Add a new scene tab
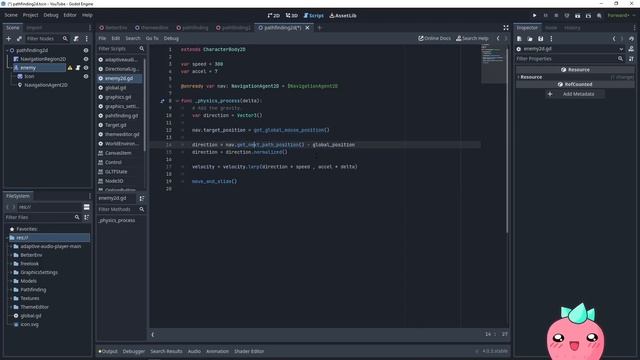Screen dimensions: 640x360 pyautogui.click(x=320, y=28)
